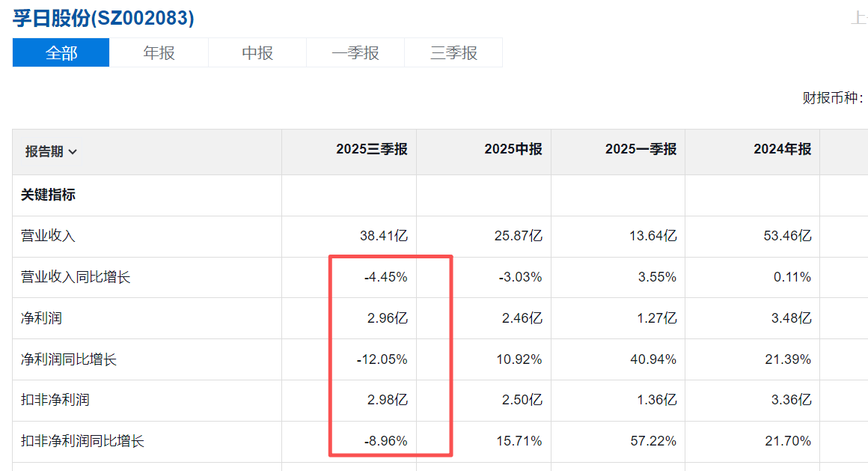Select the 2025一季报 column header
The image size is (868, 471).
(x=641, y=150)
